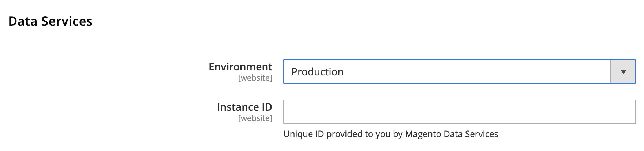Click the "Unique ID provided to you" note

[391, 134]
